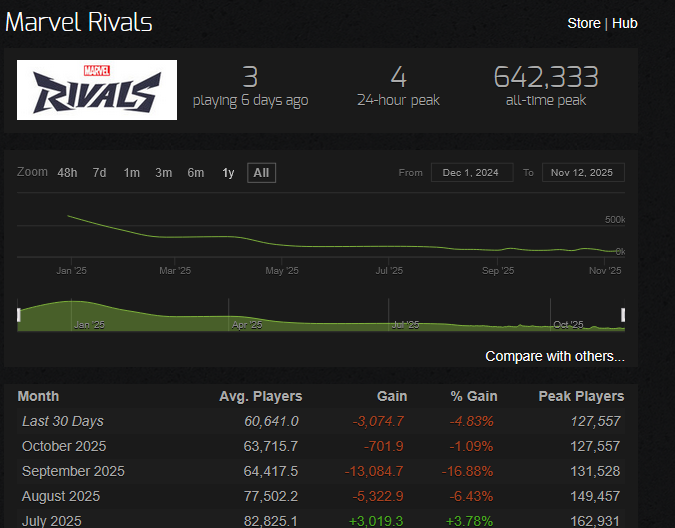Image resolution: width=675 pixels, height=528 pixels.
Task: Select the 3m zoom range
Action: tap(164, 173)
